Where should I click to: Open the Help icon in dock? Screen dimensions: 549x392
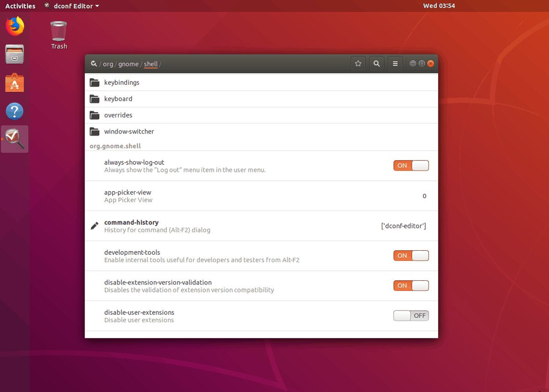click(x=15, y=111)
